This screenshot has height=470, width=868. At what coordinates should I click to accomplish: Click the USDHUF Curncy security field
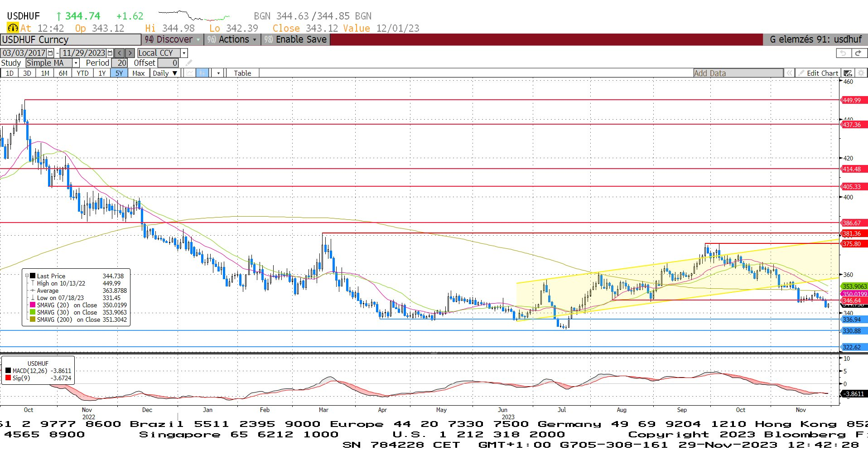pos(71,39)
